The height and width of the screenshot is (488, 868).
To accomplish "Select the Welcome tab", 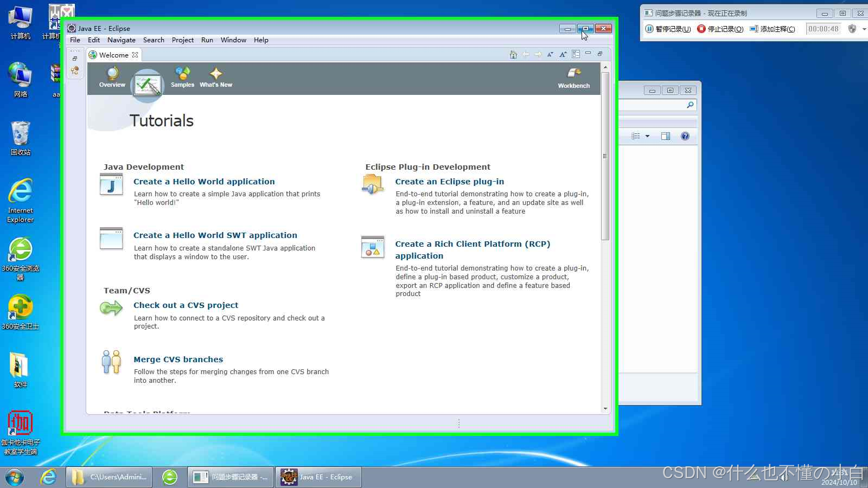I will (x=114, y=55).
